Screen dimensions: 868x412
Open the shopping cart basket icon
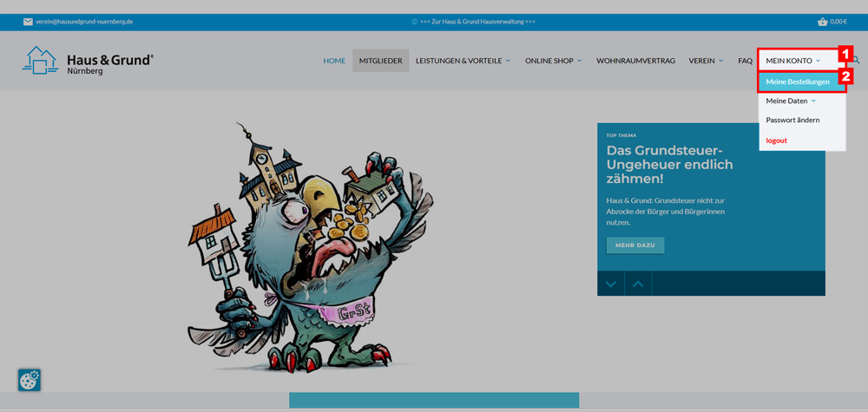coord(822,22)
